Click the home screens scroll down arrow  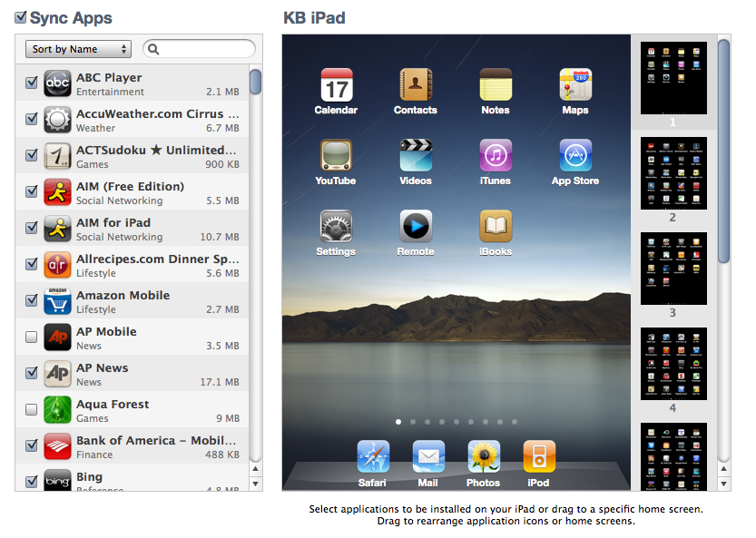(723, 484)
